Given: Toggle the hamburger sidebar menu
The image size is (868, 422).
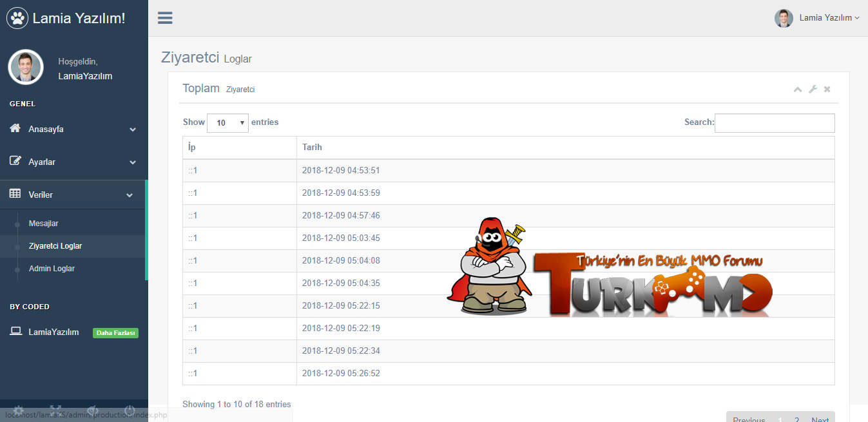Looking at the screenshot, I should tap(165, 18).
